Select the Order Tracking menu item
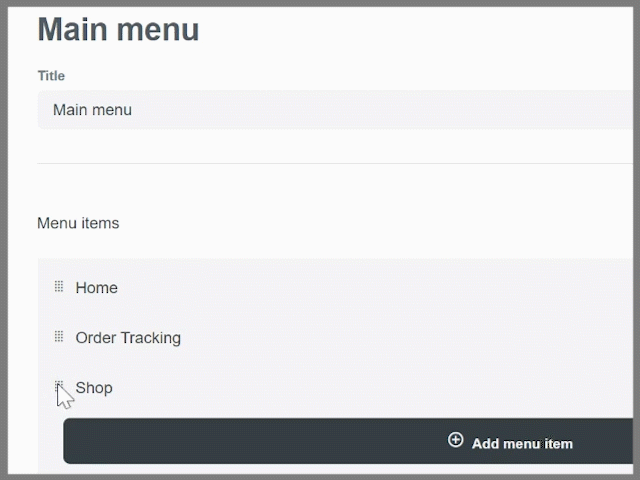This screenshot has width=640, height=480. [x=128, y=338]
